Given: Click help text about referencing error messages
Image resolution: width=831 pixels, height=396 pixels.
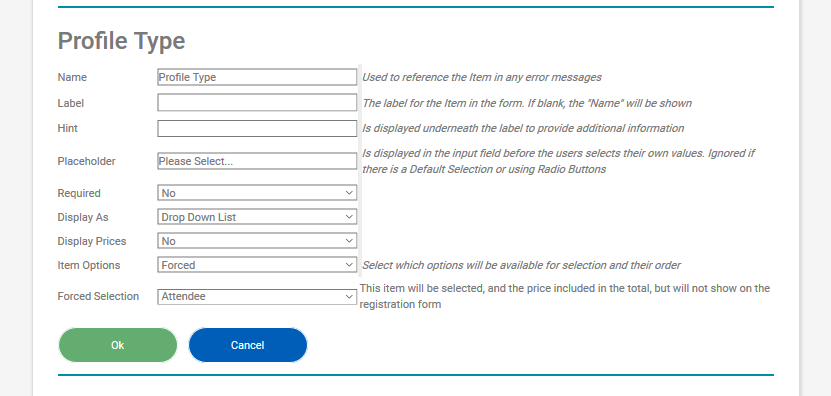Looking at the screenshot, I should click(x=482, y=77).
